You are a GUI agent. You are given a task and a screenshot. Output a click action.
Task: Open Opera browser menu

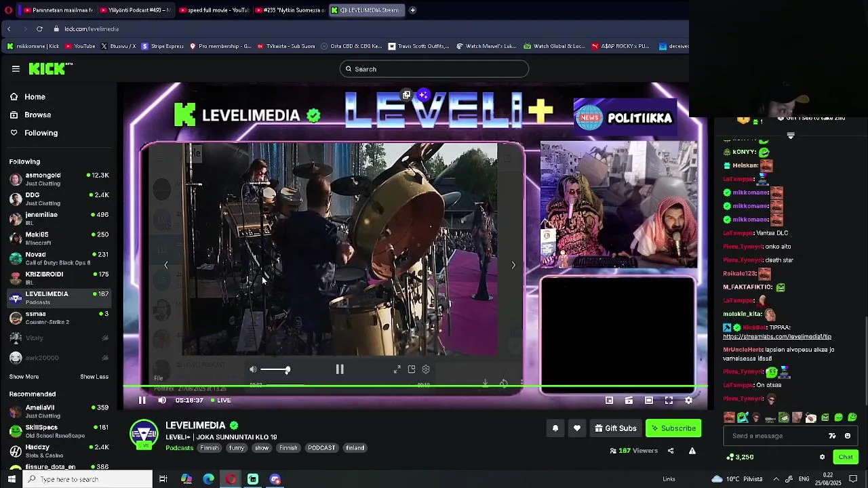click(8, 10)
